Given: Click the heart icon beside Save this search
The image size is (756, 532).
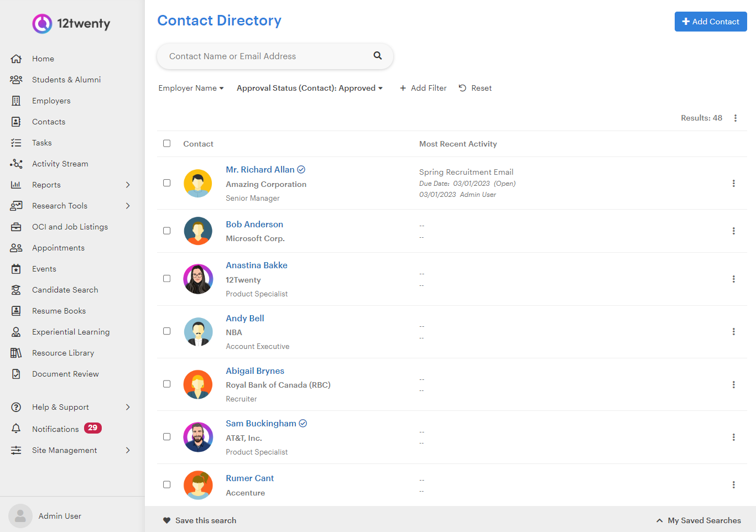Looking at the screenshot, I should 166,520.
